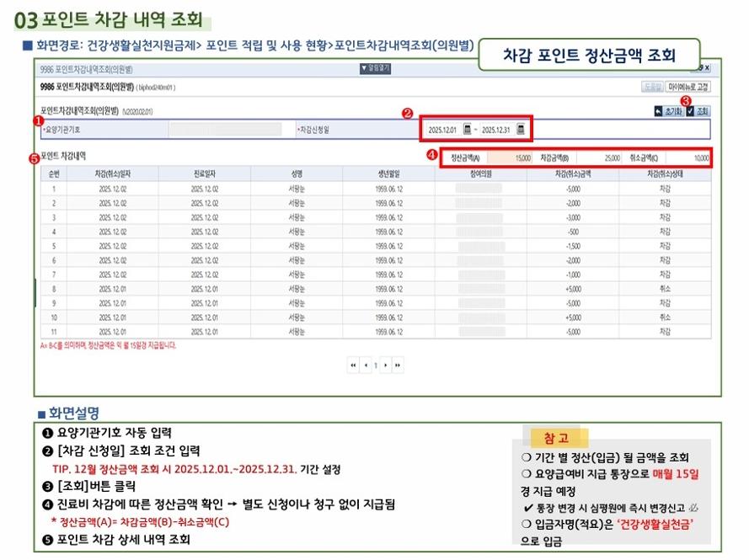Expand the 알림열기 notification dropdown
The height and width of the screenshot is (560, 749).
point(375,69)
